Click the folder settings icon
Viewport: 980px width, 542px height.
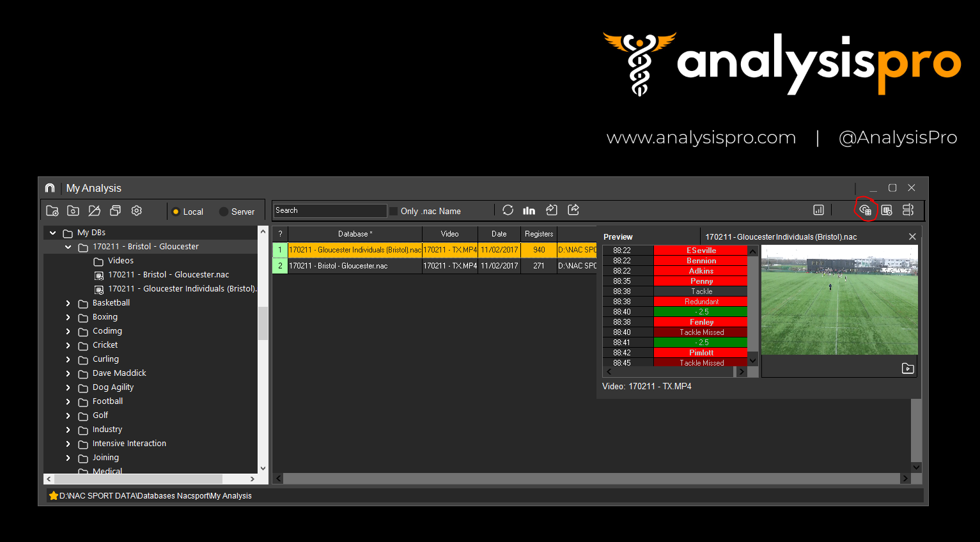coord(74,210)
